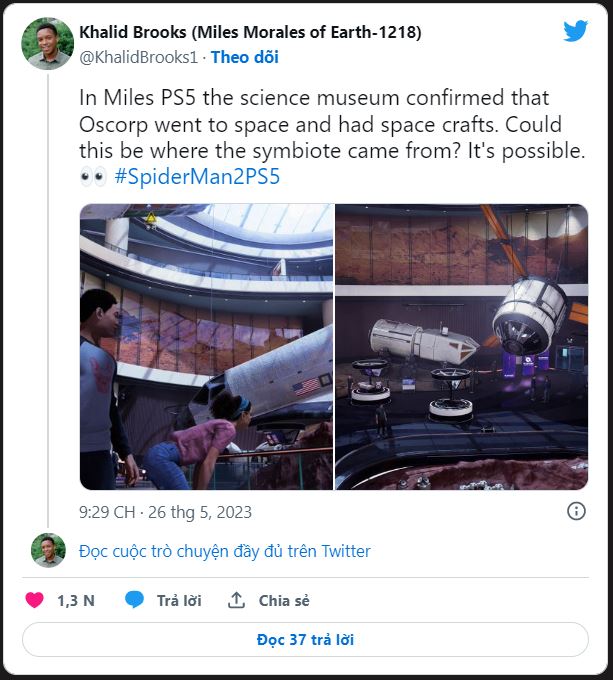Click the Theo dõi follow link

[x=244, y=57]
